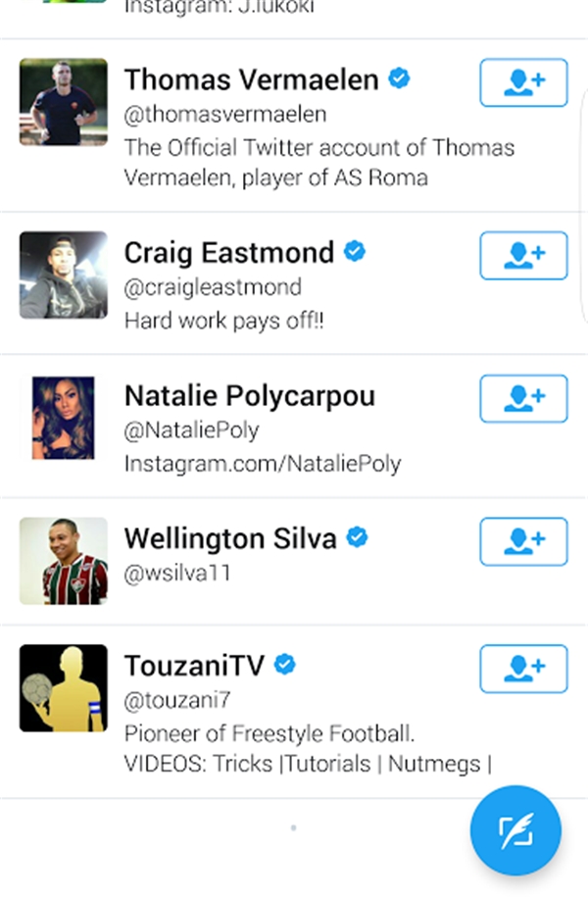Screen dimensions: 588x902
Task: Tap the @touzani7 handle
Action: tap(177, 700)
